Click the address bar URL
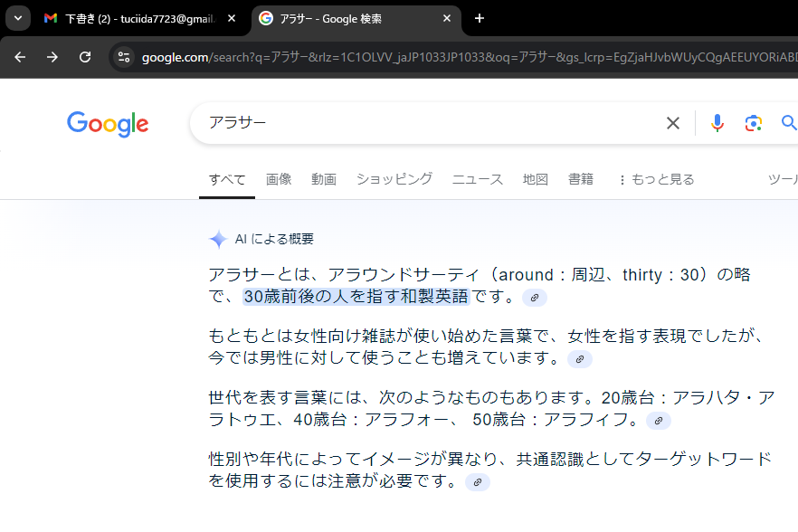This screenshot has width=798, height=532. click(x=469, y=58)
